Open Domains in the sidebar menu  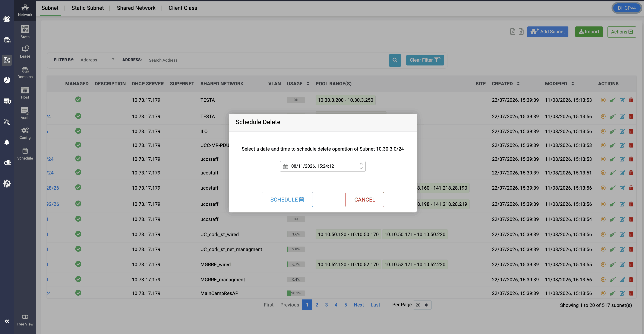[25, 72]
